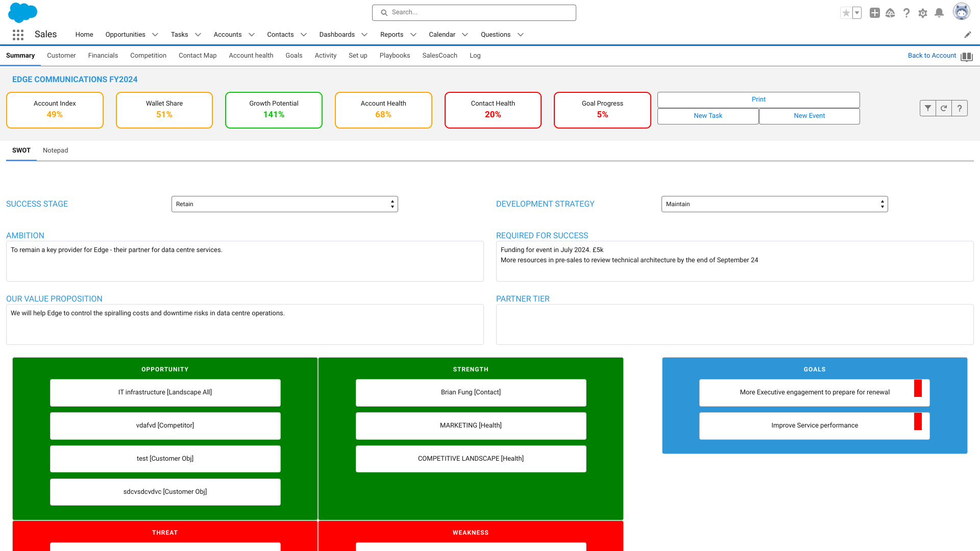Open the global actions plus icon

pyautogui.click(x=874, y=13)
